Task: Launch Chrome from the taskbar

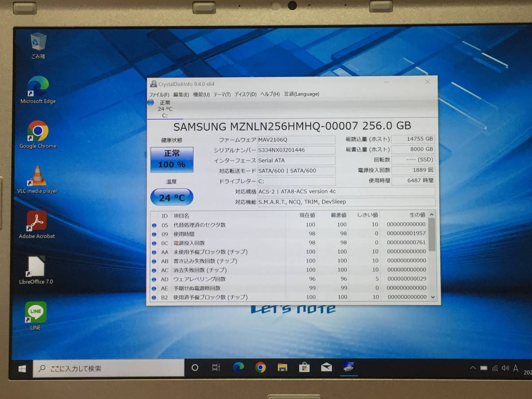Action: [260, 367]
